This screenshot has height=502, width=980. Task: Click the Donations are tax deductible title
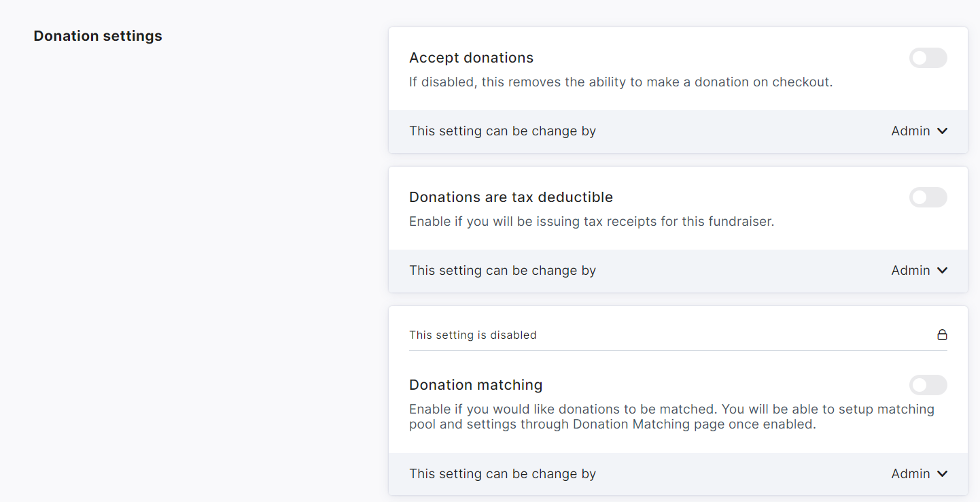pyautogui.click(x=510, y=197)
